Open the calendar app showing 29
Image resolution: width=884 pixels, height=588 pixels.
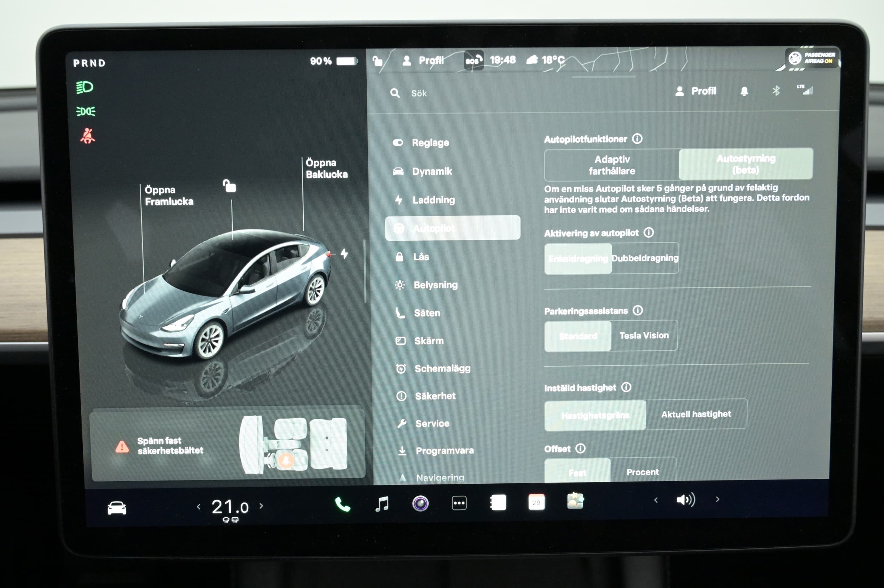point(536,502)
